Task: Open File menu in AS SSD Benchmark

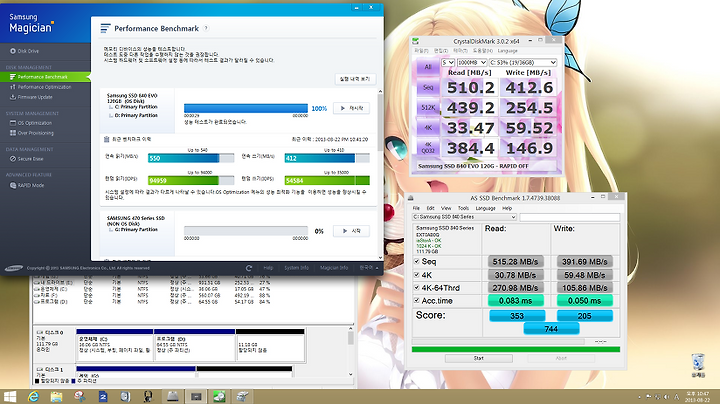Action: tap(416, 208)
